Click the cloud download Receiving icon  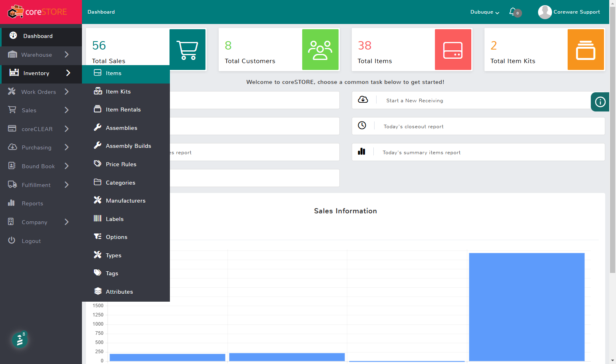click(x=363, y=99)
